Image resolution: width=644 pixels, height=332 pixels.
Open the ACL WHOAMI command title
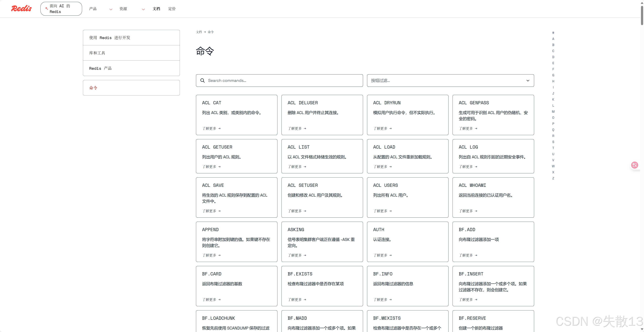click(x=472, y=185)
